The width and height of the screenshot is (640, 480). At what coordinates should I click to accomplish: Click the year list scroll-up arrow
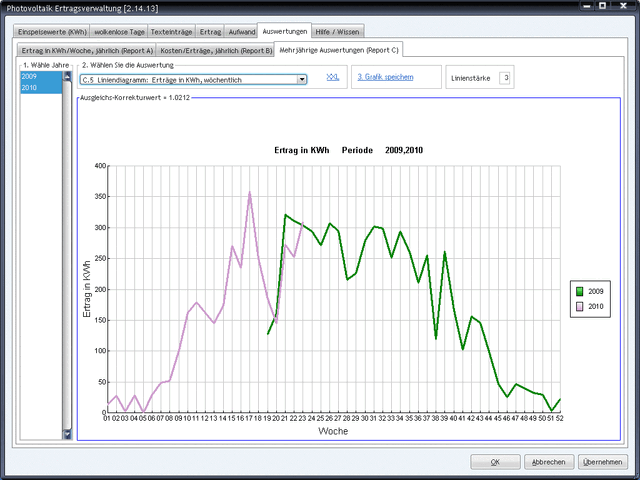(x=67, y=76)
